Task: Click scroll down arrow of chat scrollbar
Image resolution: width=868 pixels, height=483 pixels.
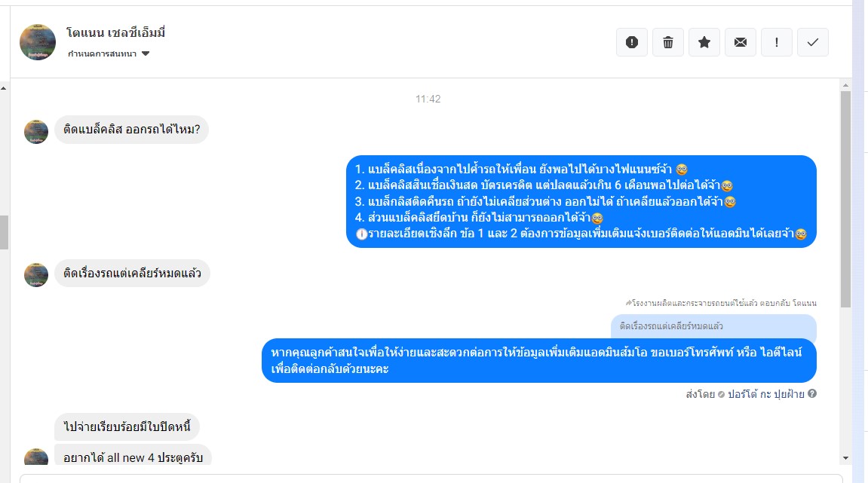Action: pos(845,458)
